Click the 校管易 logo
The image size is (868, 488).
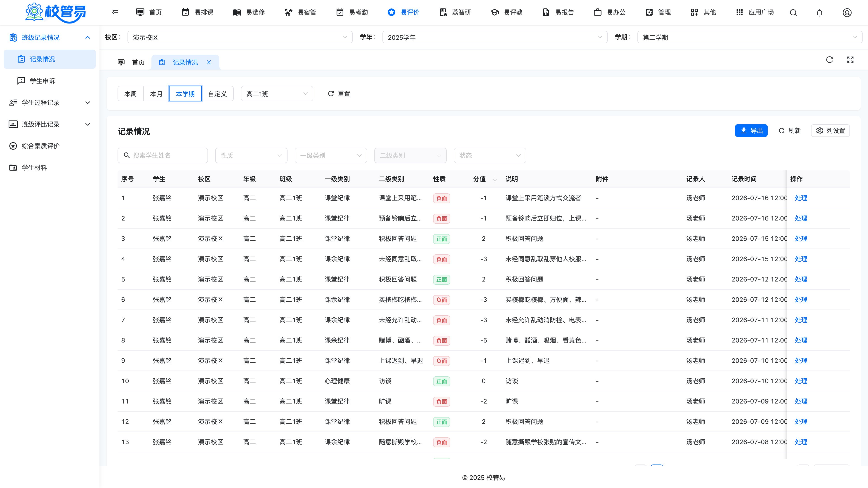tap(56, 13)
